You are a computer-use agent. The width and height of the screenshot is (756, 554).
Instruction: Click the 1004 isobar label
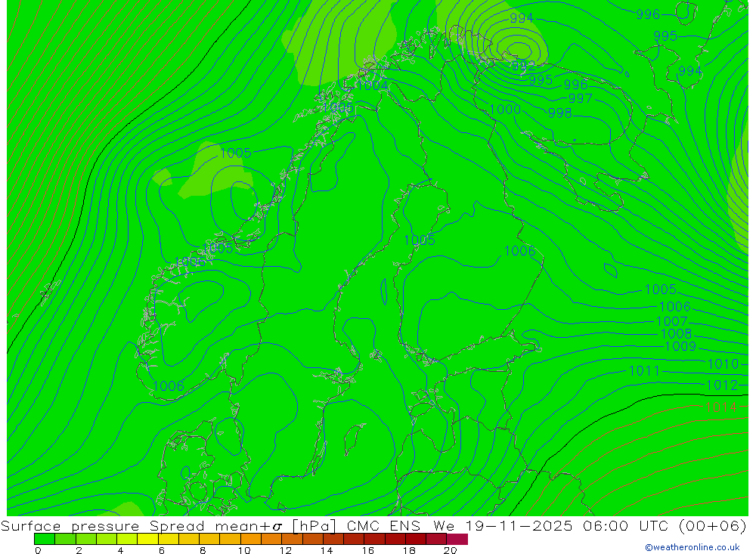tap(372, 85)
